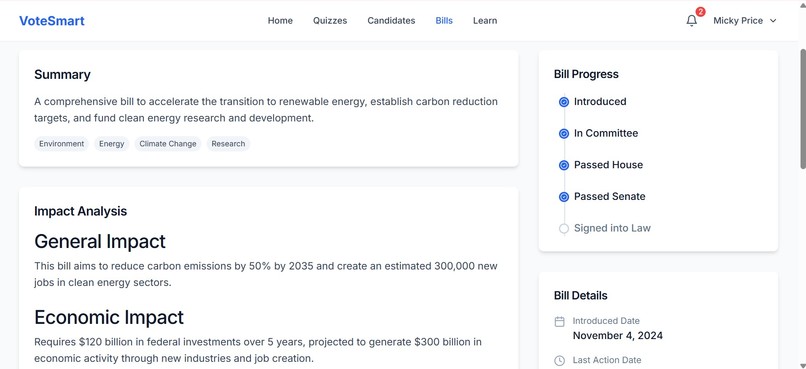Click the Introduced Date label
The height and width of the screenshot is (369, 806).
[606, 321]
